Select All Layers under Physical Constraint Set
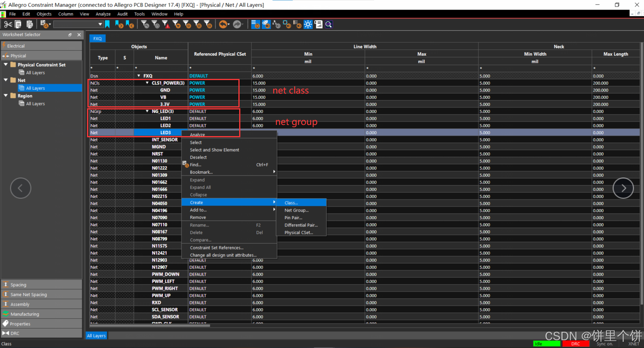The height and width of the screenshot is (348, 644). [35, 73]
